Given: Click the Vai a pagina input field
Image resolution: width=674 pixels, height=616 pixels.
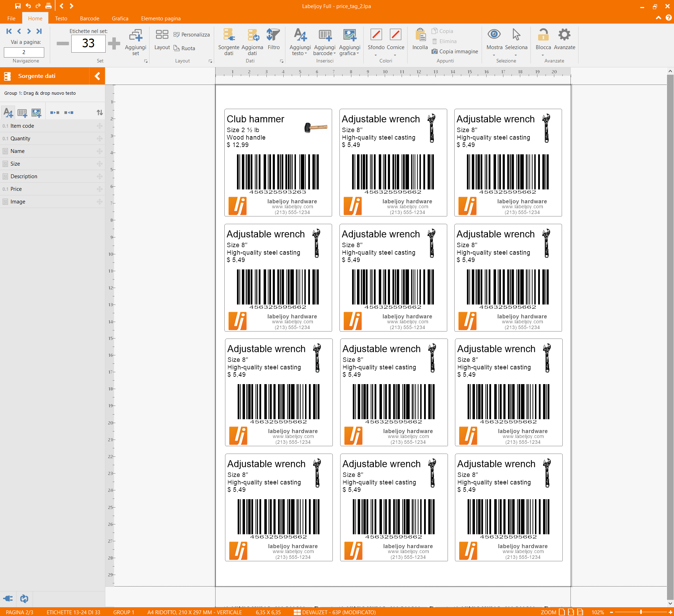Looking at the screenshot, I should click(x=24, y=52).
